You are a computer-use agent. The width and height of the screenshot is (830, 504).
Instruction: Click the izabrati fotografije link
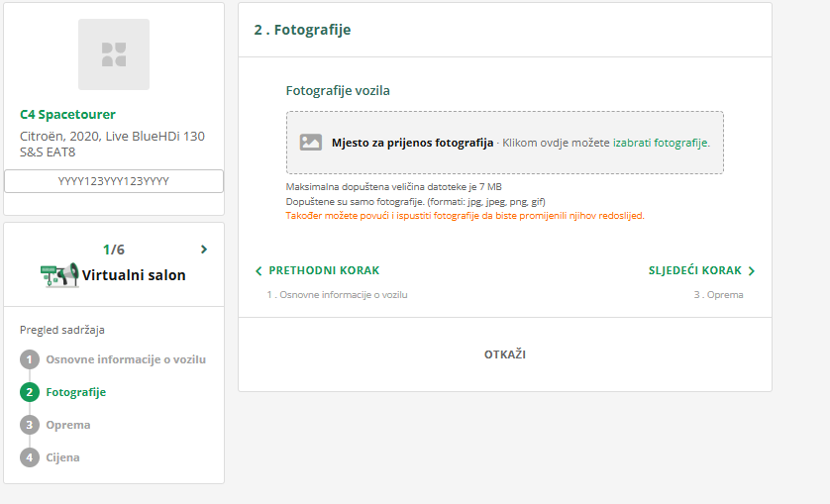click(x=661, y=143)
